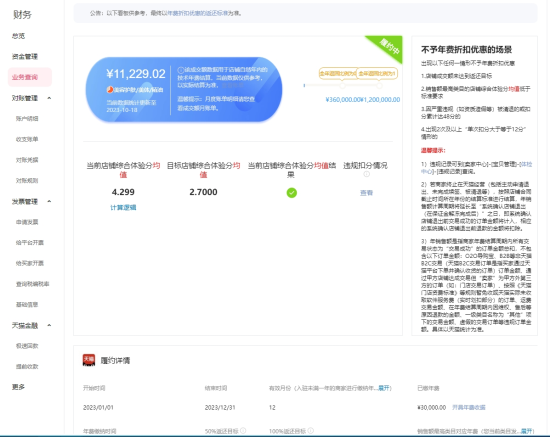Expand the 有效月份 description with 展开
The width and height of the screenshot is (550, 437).
tap(384, 388)
